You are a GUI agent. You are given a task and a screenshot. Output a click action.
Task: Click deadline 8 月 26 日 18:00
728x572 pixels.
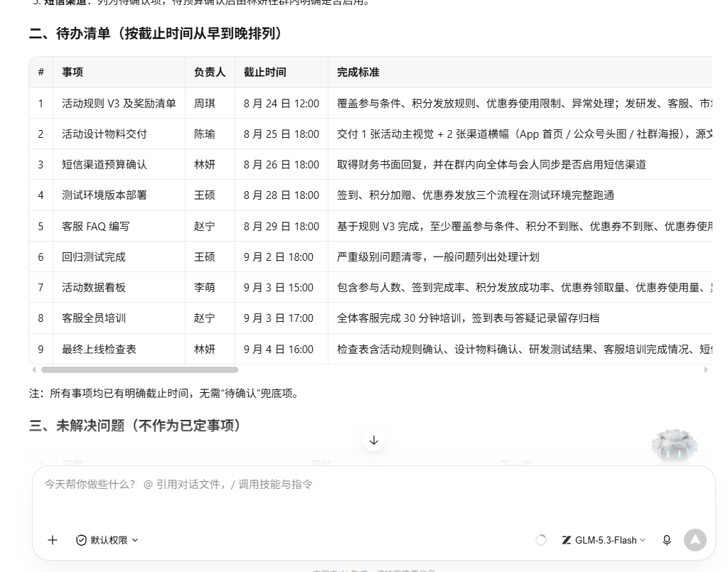tap(282, 165)
